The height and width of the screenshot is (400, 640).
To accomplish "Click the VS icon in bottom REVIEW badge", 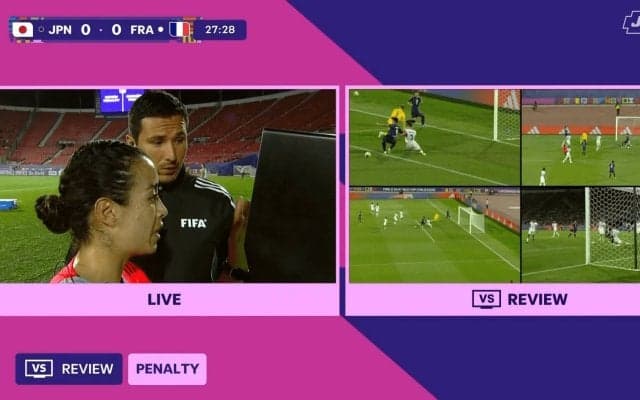I will [x=39, y=369].
